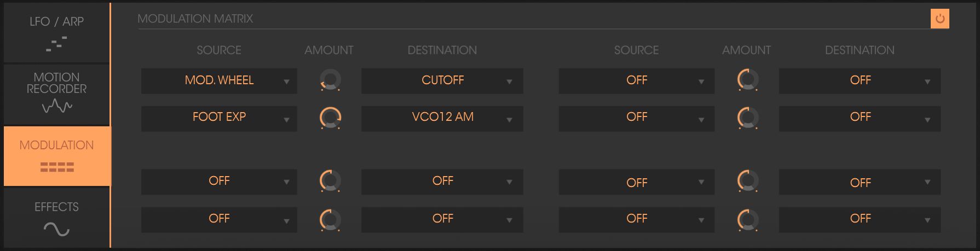This screenshot has width=980, height=251.
Task: Open the LFO / ARP tab
Action: (x=56, y=33)
